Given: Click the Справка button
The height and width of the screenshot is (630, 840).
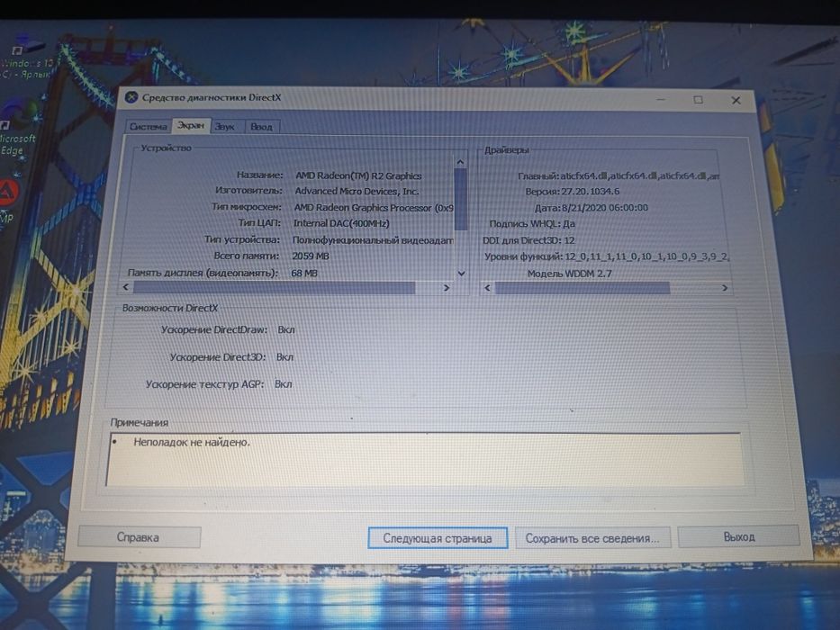Looking at the screenshot, I should 139,536.
